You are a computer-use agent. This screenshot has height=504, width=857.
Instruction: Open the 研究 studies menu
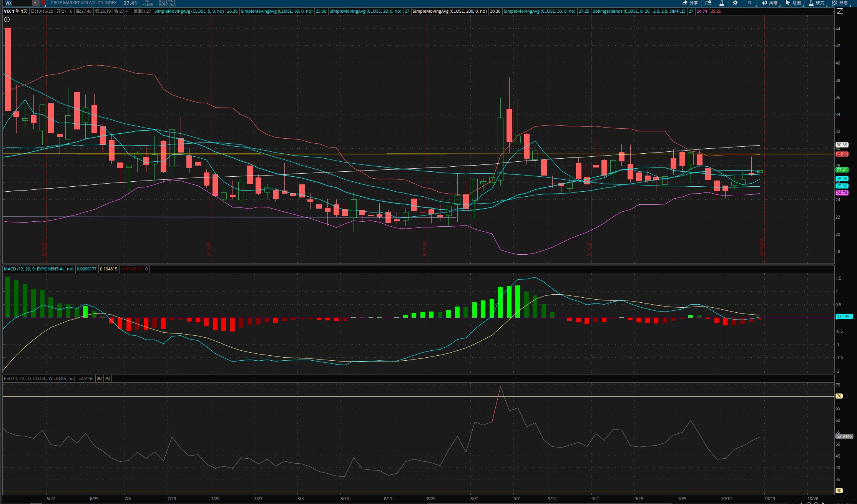pyautogui.click(x=816, y=3)
